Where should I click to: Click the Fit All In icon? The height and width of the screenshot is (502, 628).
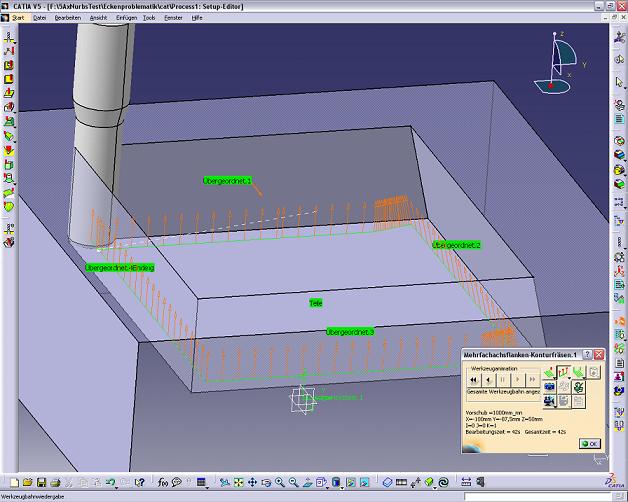pos(239,482)
